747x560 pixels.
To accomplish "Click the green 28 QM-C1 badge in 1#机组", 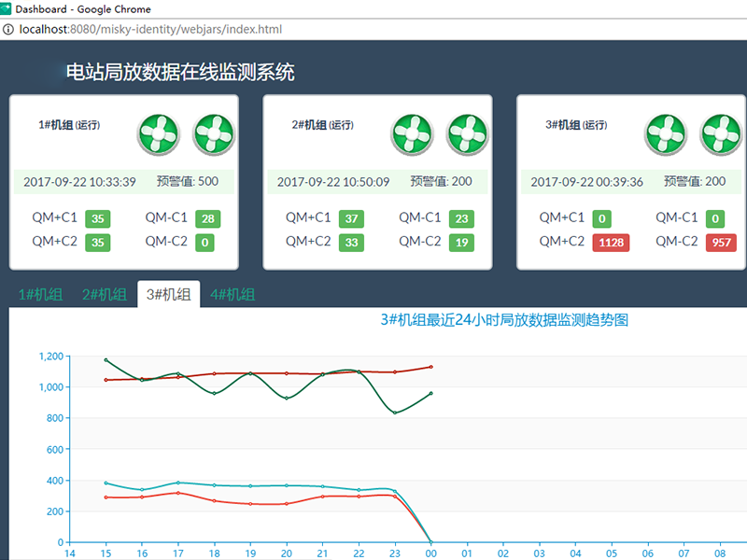I will [208, 219].
